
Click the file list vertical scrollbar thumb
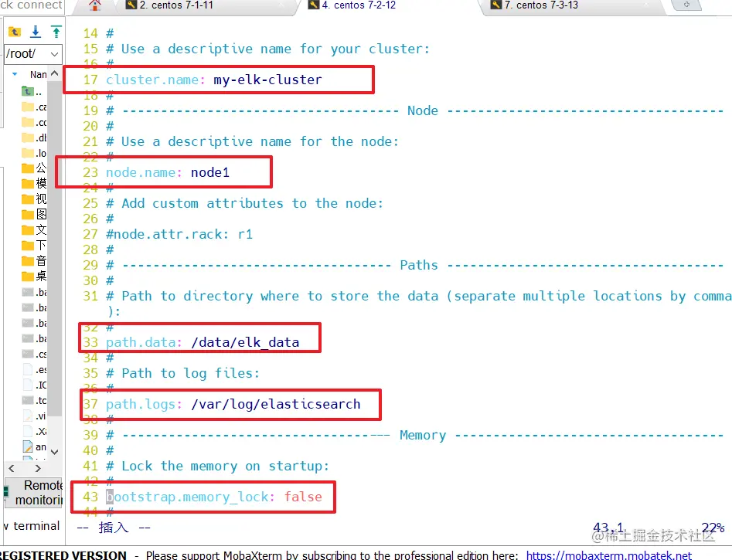click(55, 247)
